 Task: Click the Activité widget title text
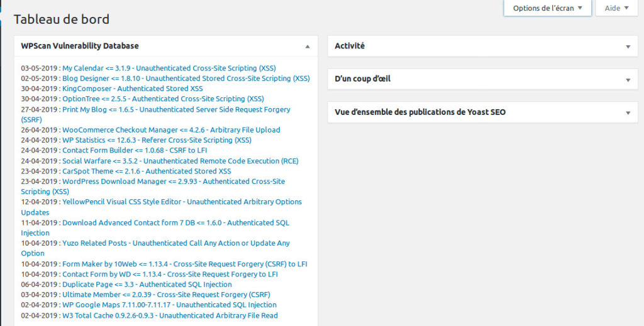(350, 46)
